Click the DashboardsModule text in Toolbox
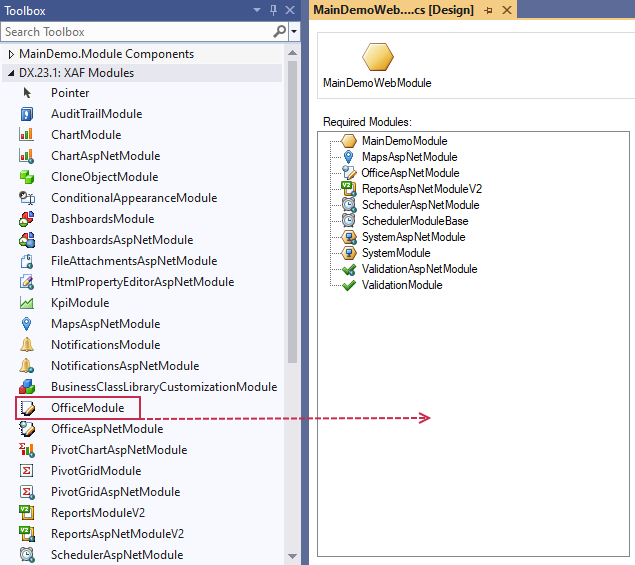The image size is (635, 565). (x=102, y=219)
